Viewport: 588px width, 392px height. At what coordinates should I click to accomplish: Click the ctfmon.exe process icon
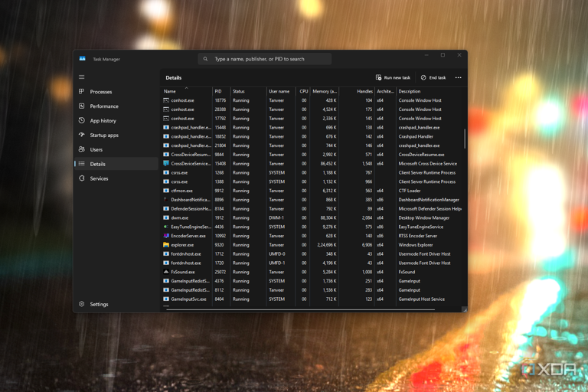(165, 191)
